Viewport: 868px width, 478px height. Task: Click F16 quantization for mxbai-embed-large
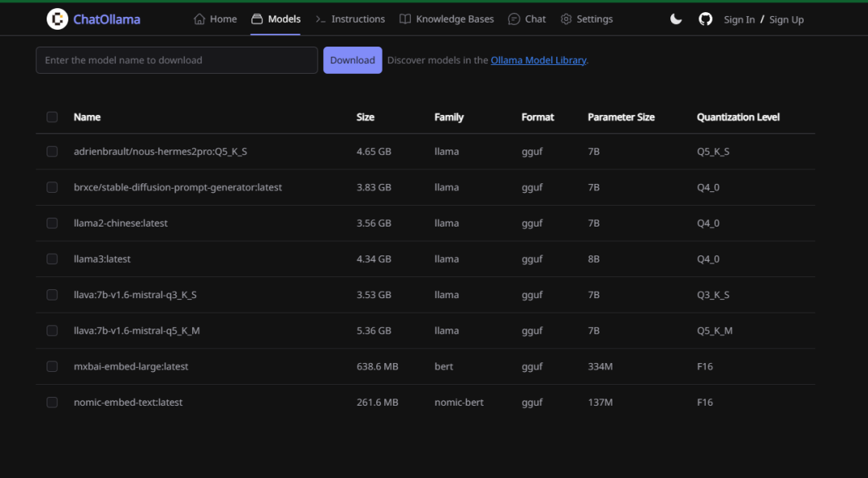[705, 366]
